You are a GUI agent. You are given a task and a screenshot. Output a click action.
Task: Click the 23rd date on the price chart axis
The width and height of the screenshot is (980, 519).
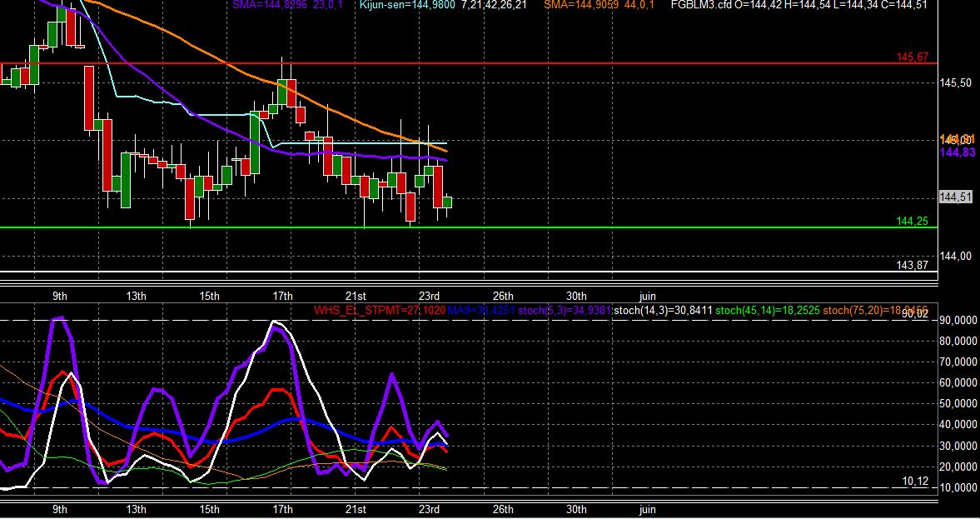pyautogui.click(x=429, y=296)
